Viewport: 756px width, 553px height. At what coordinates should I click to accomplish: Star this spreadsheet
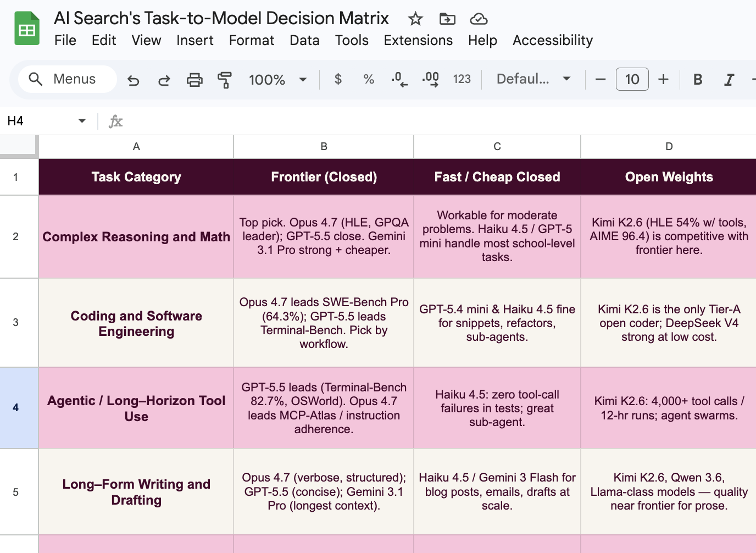(415, 19)
